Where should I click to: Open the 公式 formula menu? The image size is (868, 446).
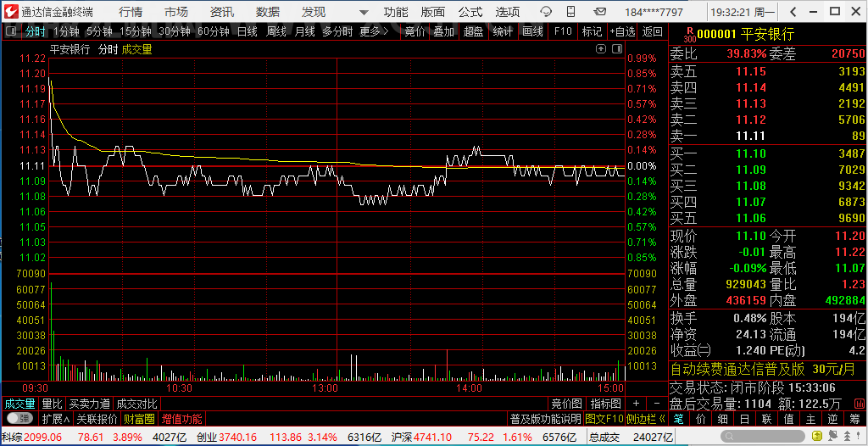[x=470, y=12]
